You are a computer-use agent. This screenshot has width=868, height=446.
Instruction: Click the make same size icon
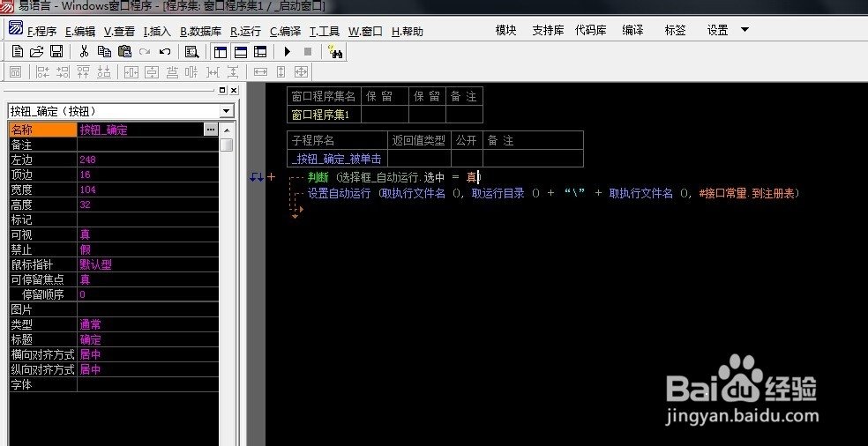tap(301, 72)
